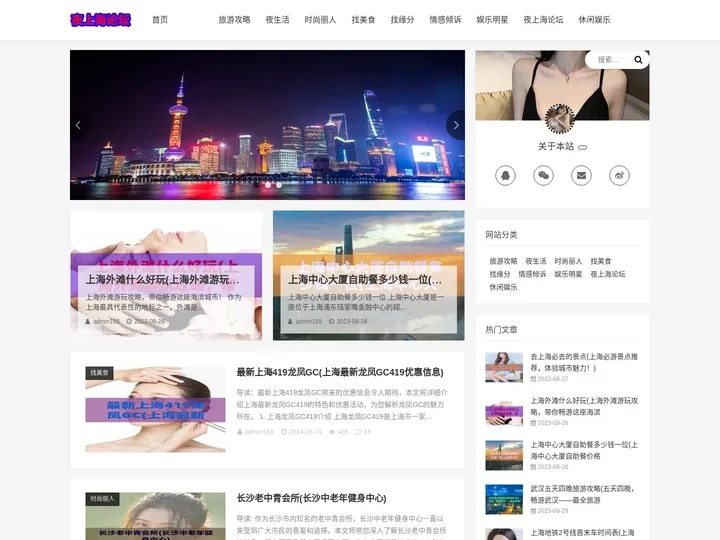Open hot article 上海中心大厦自助餐多少钱一位
This screenshot has width=720, height=540.
pyautogui.click(x=584, y=450)
